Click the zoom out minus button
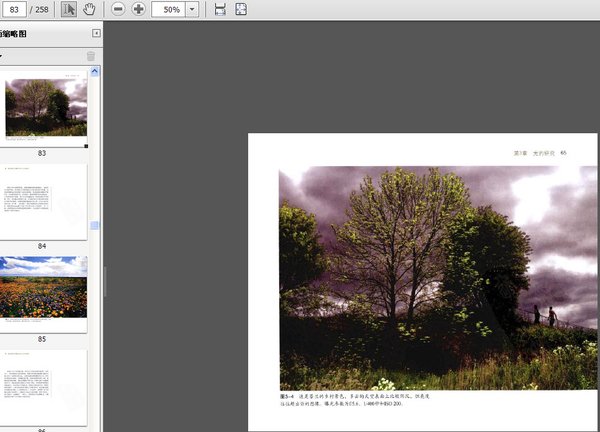 [x=118, y=9]
